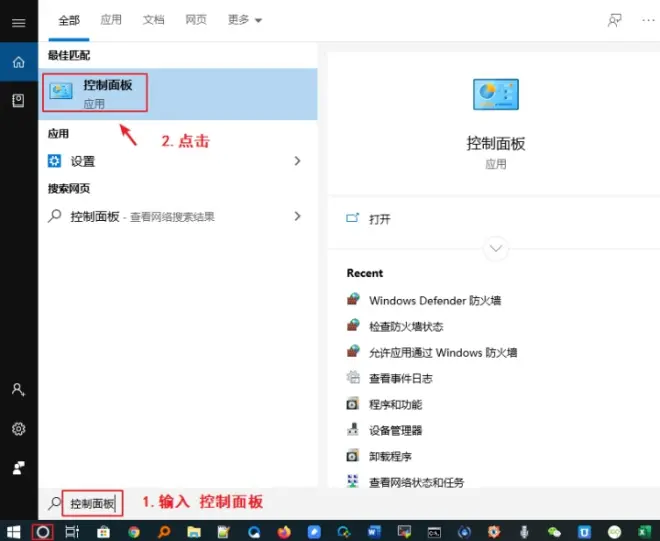Click the 设置 gear icon in results
Screen dimensions: 660x541
(x=54, y=161)
